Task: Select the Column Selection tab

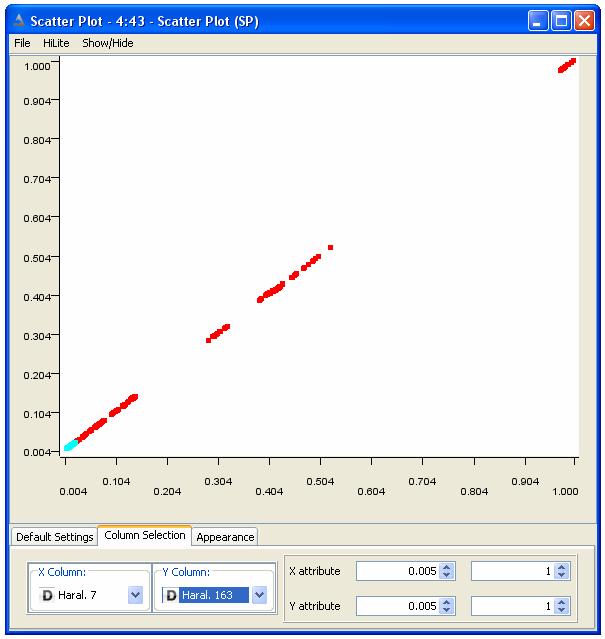Action: 144,536
